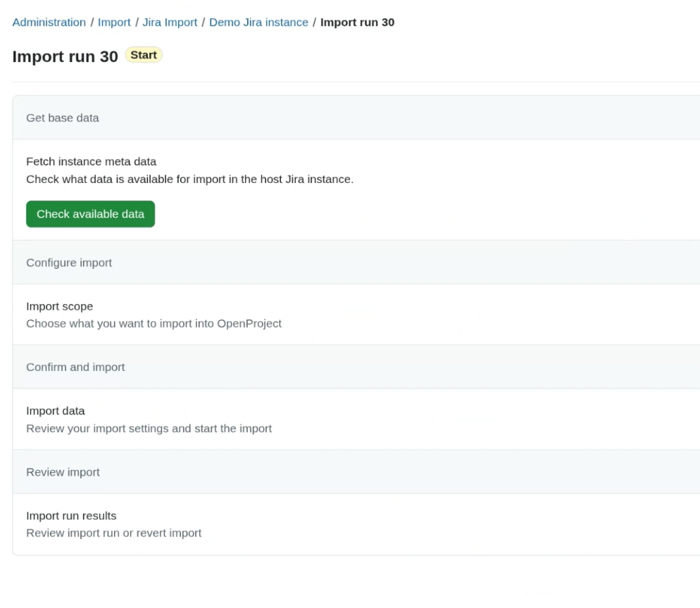Expand the Confirm and import section
Screen dimensions: 700x608
(75, 367)
